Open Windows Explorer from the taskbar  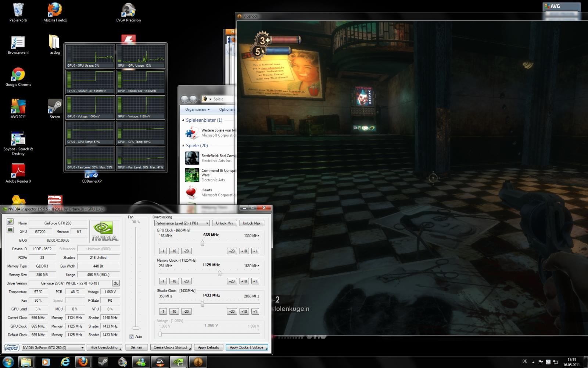click(26, 362)
